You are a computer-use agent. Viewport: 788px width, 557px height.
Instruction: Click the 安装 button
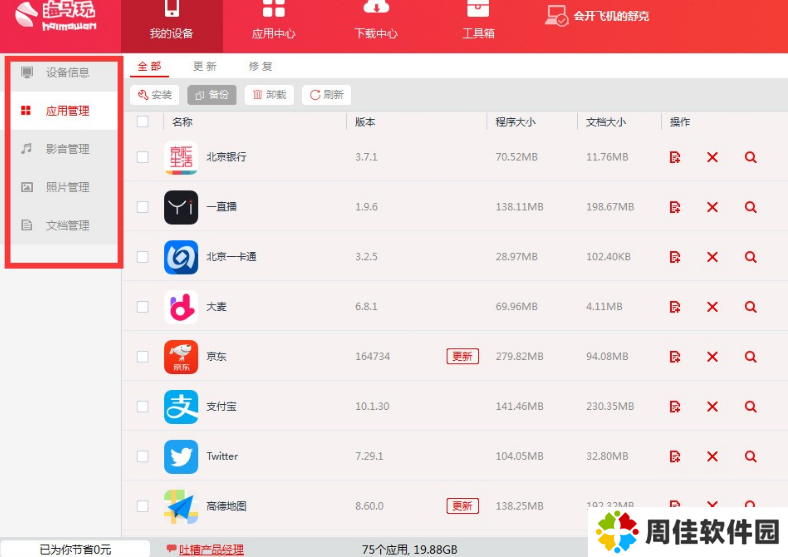pyautogui.click(x=155, y=95)
